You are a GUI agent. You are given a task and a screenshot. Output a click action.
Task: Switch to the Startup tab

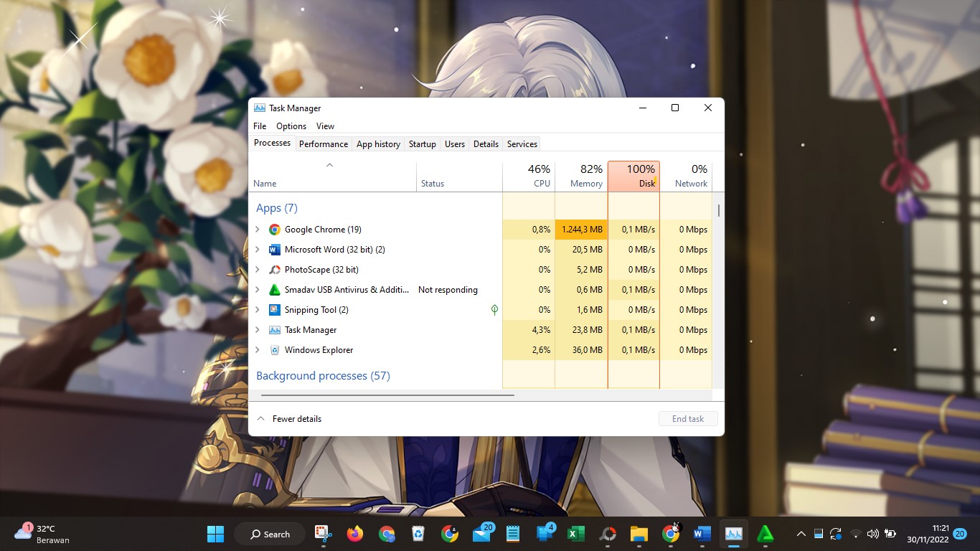423,144
